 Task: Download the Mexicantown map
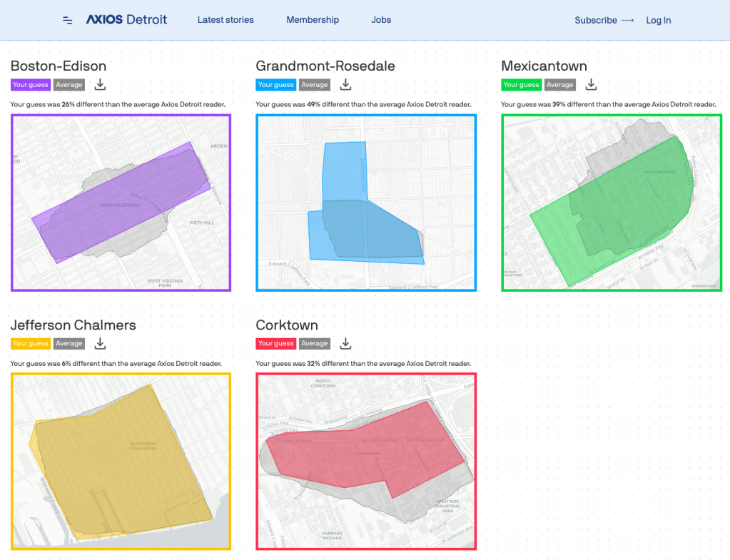[591, 85]
